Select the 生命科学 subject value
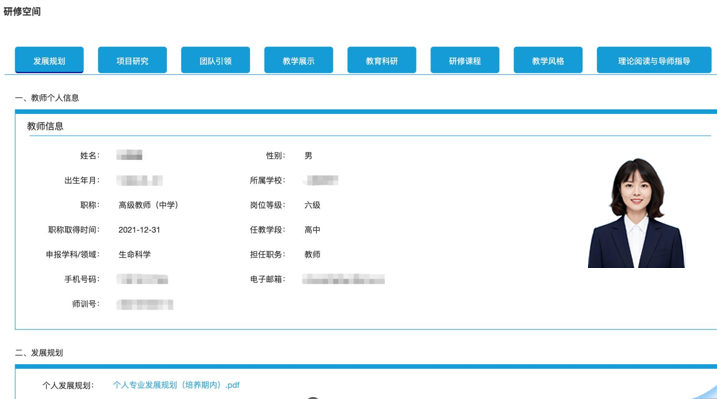 tap(134, 255)
